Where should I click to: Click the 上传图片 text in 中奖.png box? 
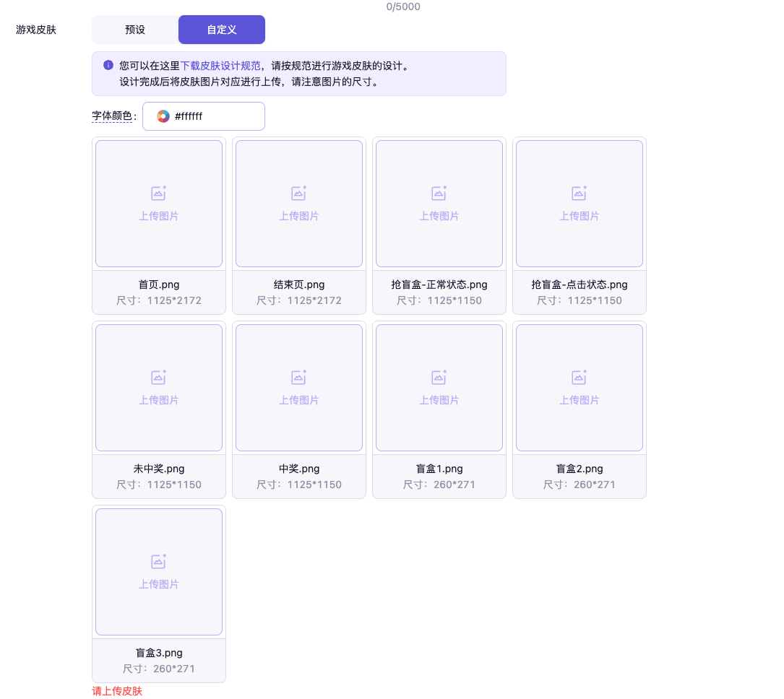(x=299, y=400)
